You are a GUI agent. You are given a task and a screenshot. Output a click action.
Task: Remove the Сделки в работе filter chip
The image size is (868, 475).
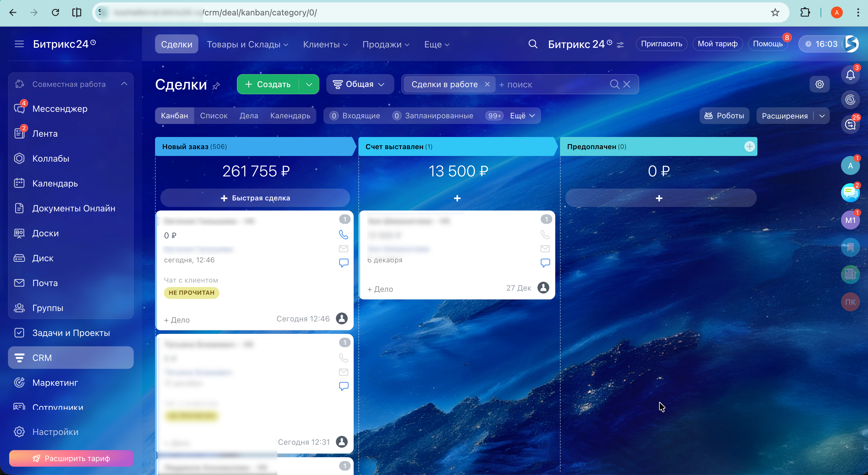point(487,84)
